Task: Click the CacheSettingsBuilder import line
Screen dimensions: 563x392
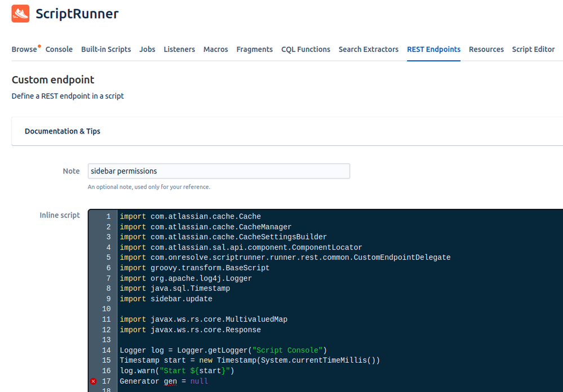Action: click(223, 237)
